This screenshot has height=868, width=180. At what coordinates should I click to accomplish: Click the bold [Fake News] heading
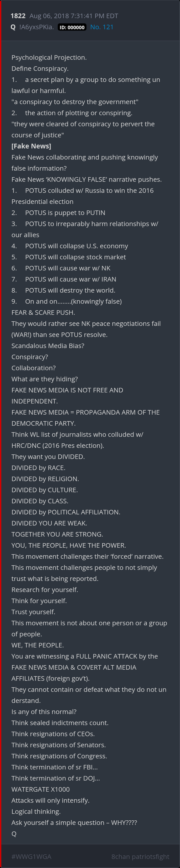point(31,146)
